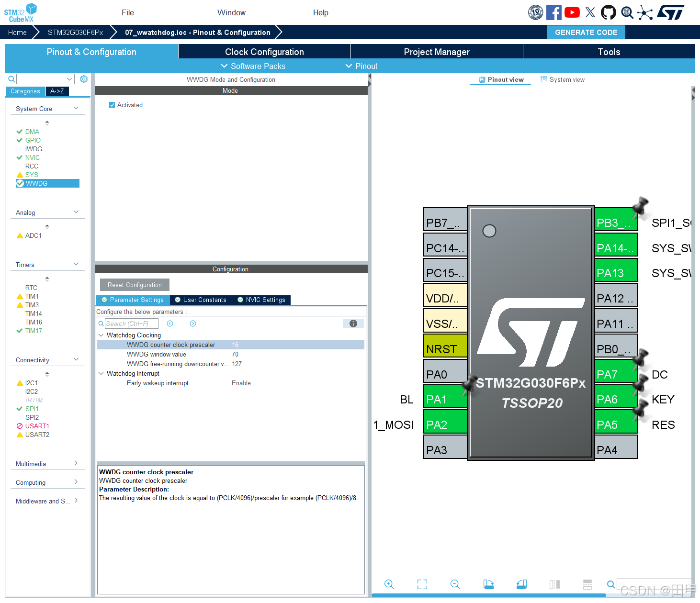700x603 pixels.
Task: Open the Facebook icon link
Action: coord(554,12)
